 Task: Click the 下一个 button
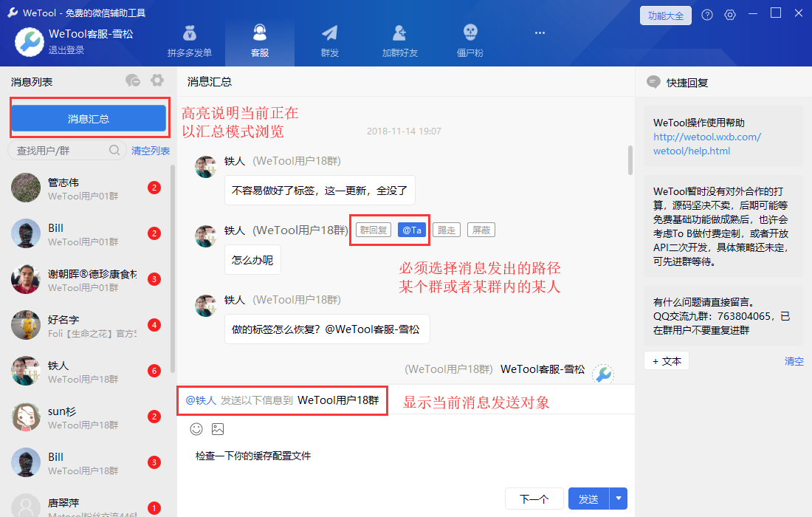pos(534,499)
